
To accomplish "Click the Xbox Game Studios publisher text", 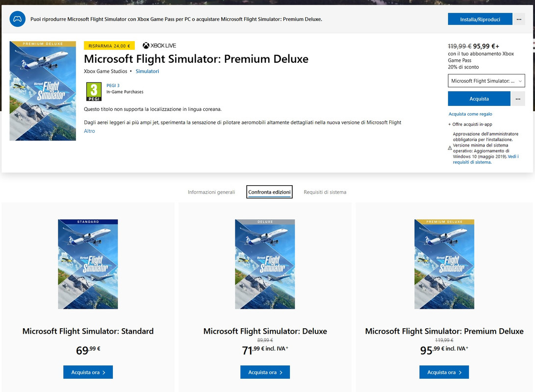I will tap(105, 71).
